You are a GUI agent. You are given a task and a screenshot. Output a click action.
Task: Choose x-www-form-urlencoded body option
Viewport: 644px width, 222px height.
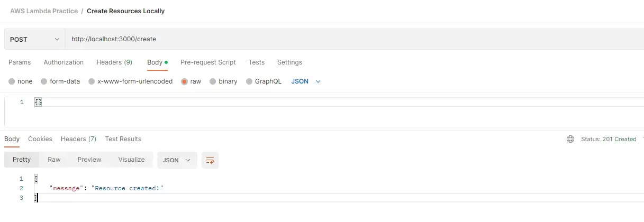click(92, 81)
